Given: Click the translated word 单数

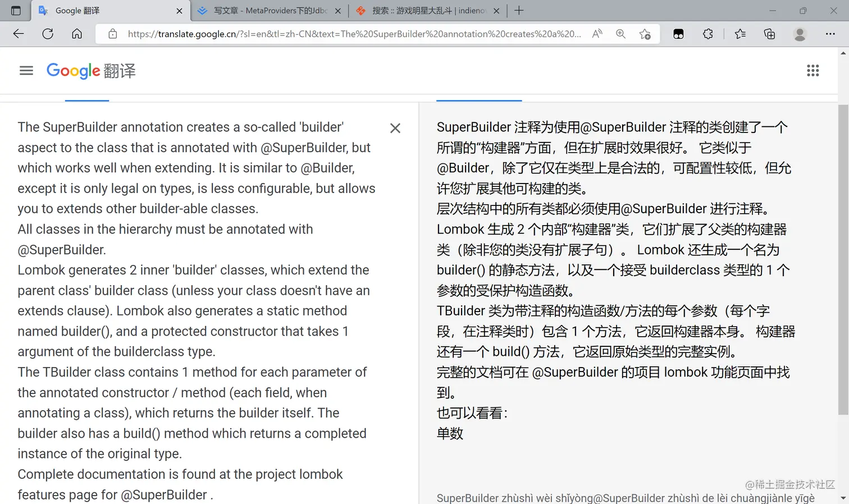Looking at the screenshot, I should 450,433.
